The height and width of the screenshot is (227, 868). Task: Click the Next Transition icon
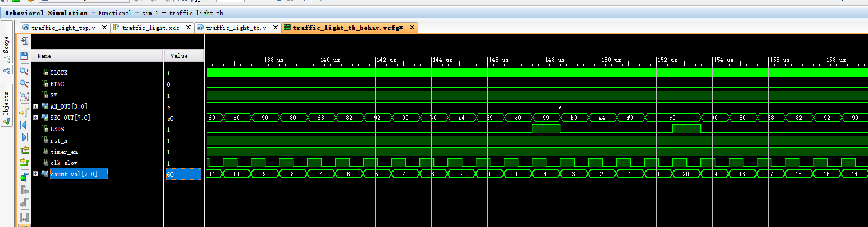click(x=24, y=163)
